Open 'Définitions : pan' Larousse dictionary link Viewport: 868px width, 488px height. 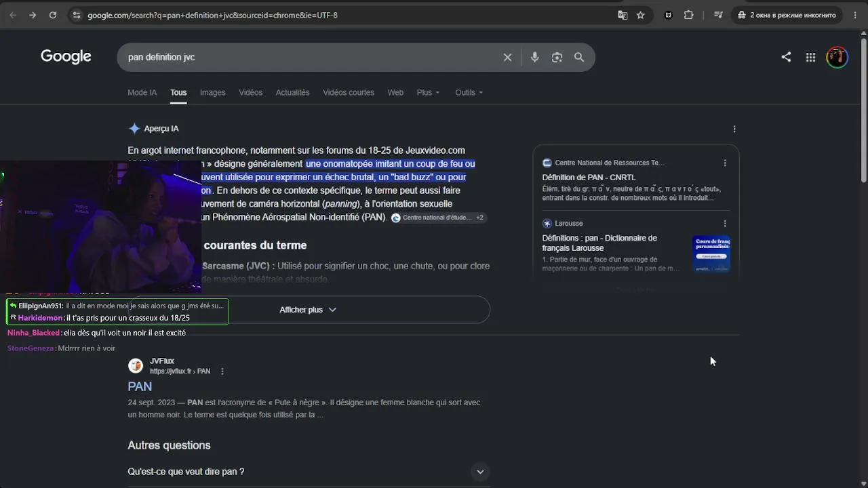pos(599,243)
